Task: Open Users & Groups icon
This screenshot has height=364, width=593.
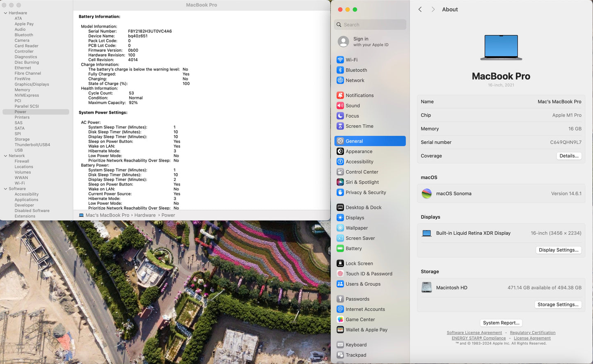Action: [x=340, y=284]
